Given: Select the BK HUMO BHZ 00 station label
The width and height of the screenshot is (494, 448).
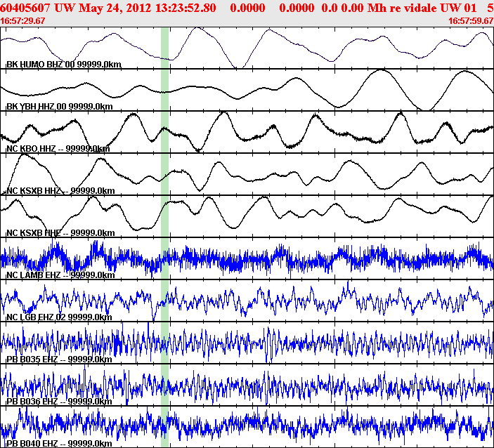Looking at the screenshot, I should 64,65.
